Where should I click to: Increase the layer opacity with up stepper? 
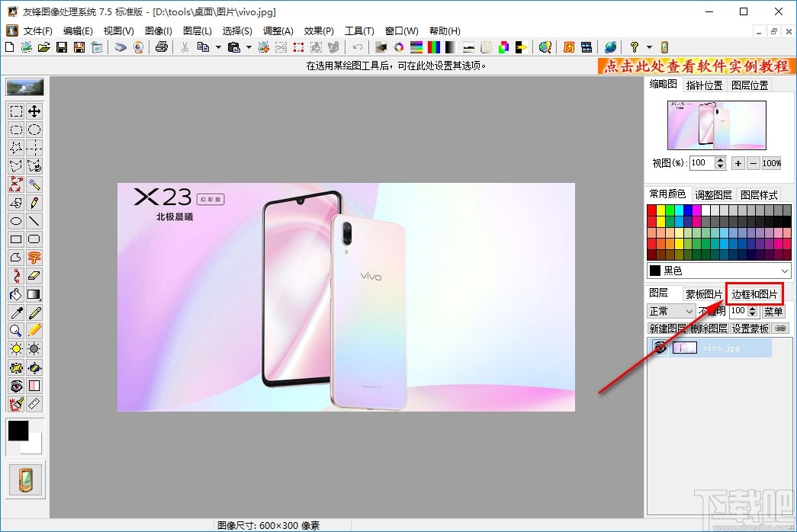[x=753, y=308]
